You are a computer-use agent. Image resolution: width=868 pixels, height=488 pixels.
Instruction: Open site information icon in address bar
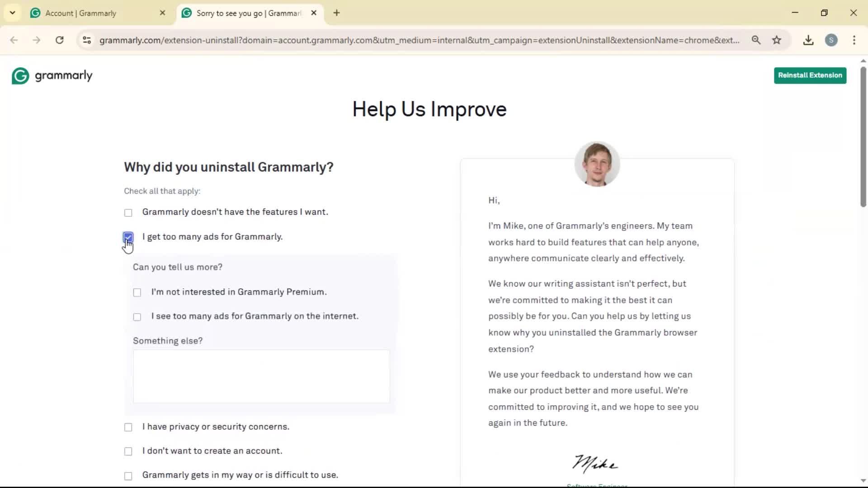point(87,40)
